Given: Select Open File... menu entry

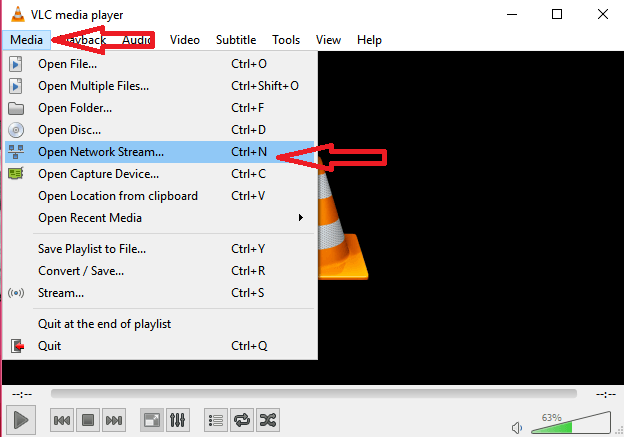Looking at the screenshot, I should click(159, 64).
